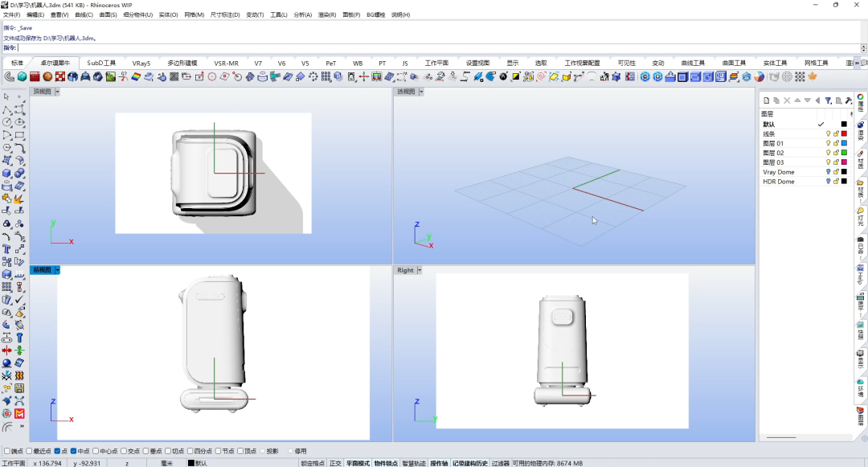Open the 顶视图 viewport dropdown arrow

[x=57, y=92]
